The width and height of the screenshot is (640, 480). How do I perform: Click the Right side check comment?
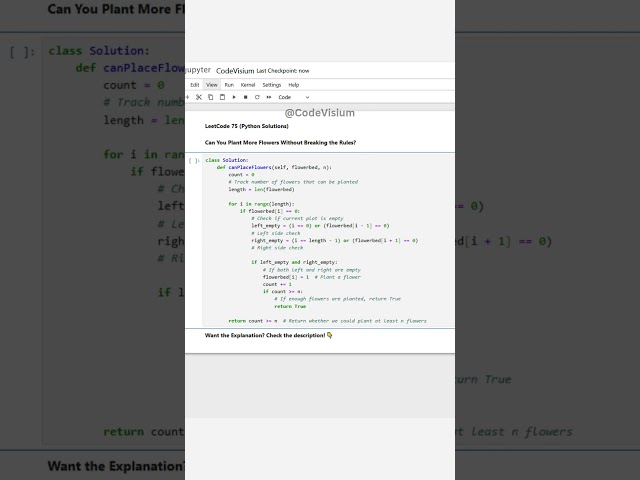click(277, 248)
